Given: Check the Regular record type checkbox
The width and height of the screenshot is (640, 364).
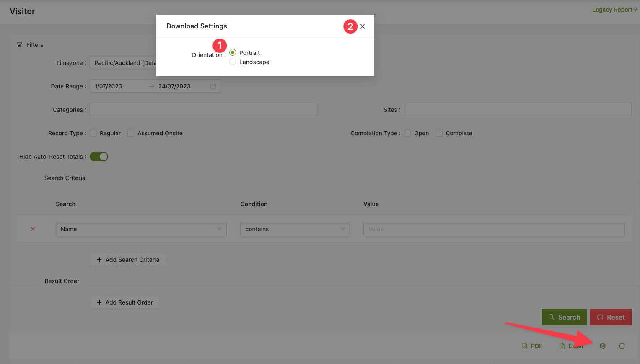Looking at the screenshot, I should tap(93, 133).
